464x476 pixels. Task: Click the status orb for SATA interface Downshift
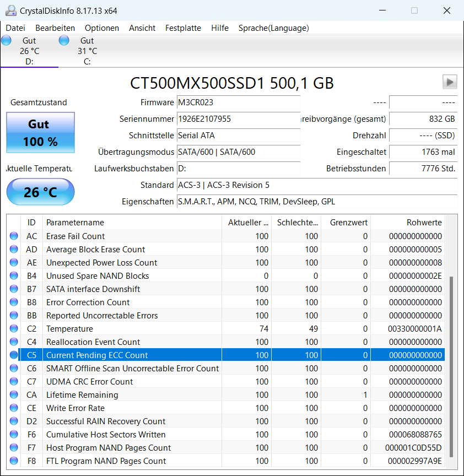(x=14, y=289)
